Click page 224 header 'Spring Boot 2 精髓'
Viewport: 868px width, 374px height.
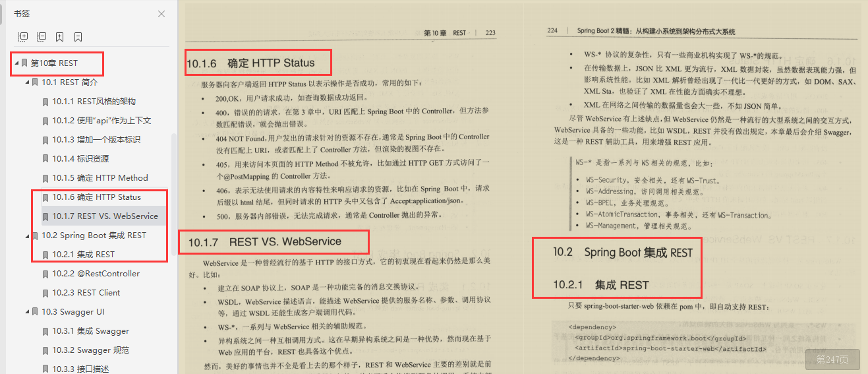tap(656, 31)
